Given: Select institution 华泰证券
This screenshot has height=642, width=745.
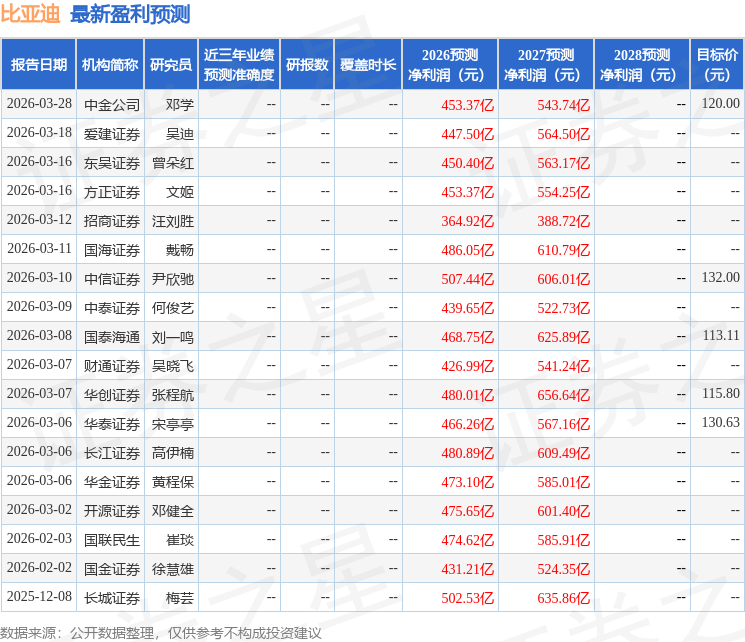Looking at the screenshot, I should point(112,424).
